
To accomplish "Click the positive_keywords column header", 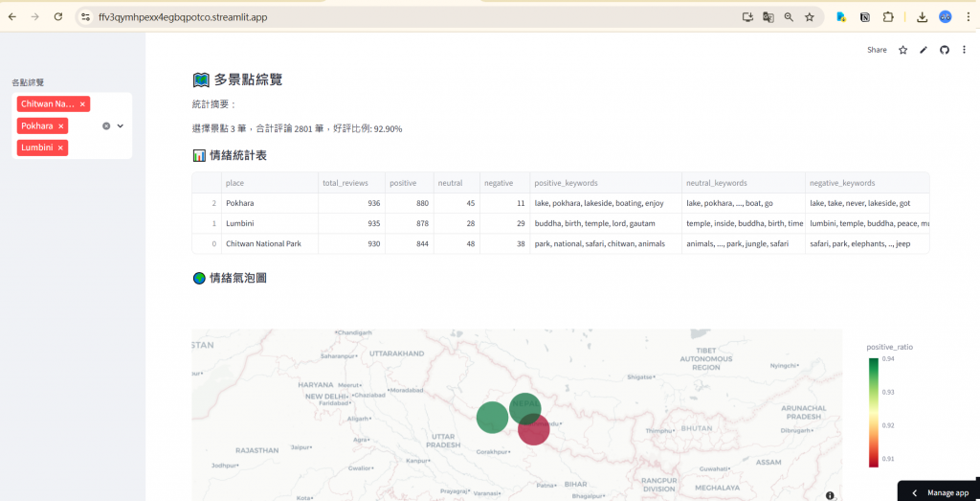I will click(606, 183).
